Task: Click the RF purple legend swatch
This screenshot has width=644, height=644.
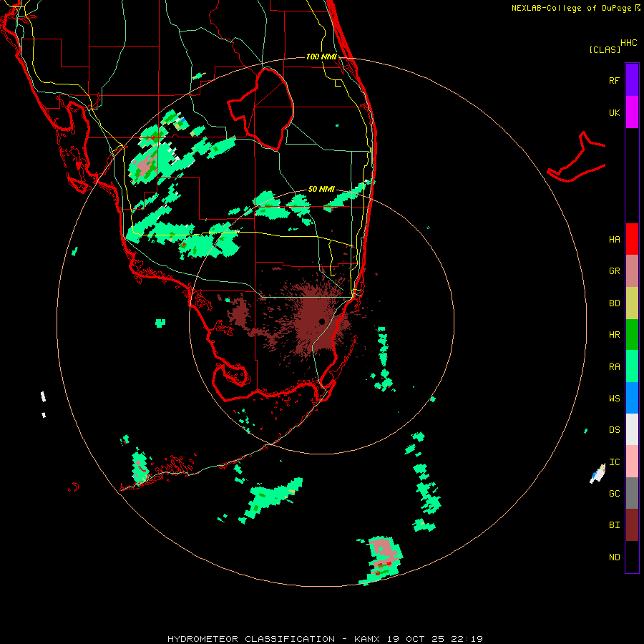Action: 632,80
